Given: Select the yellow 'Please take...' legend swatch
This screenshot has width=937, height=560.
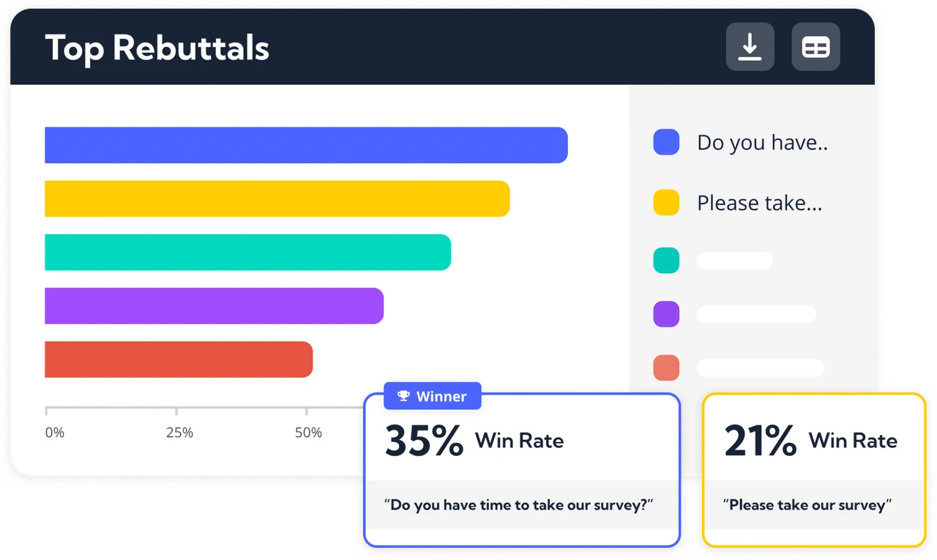Looking at the screenshot, I should coord(666,202).
